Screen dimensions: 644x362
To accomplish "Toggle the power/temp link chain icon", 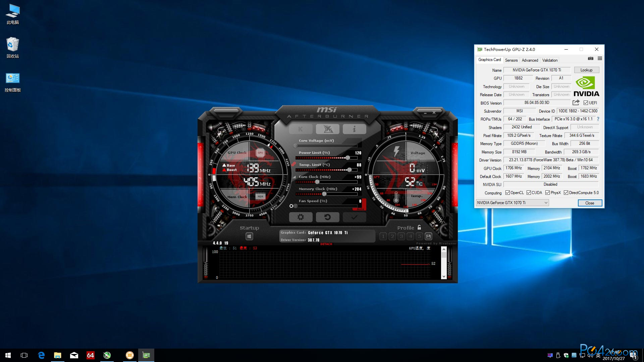I will (293, 164).
